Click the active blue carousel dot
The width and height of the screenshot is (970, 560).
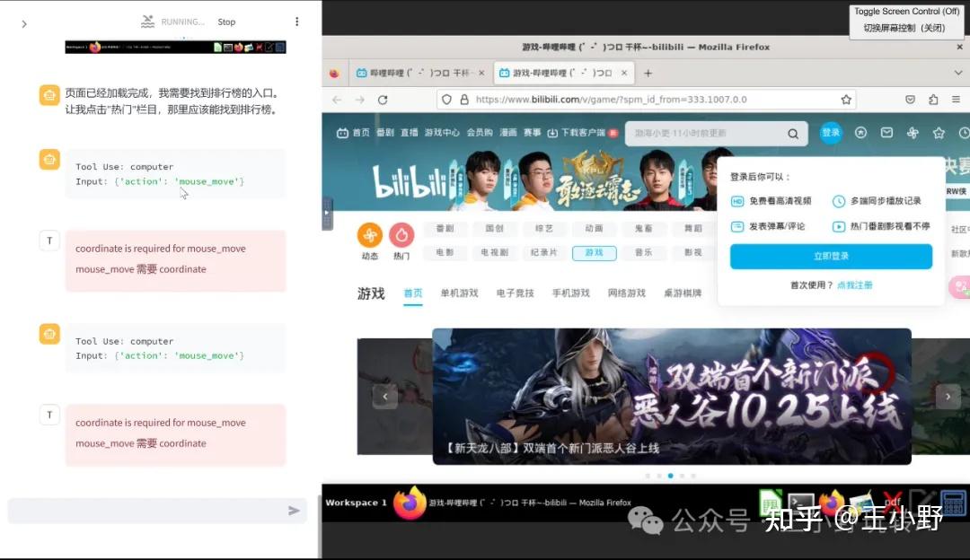(671, 476)
